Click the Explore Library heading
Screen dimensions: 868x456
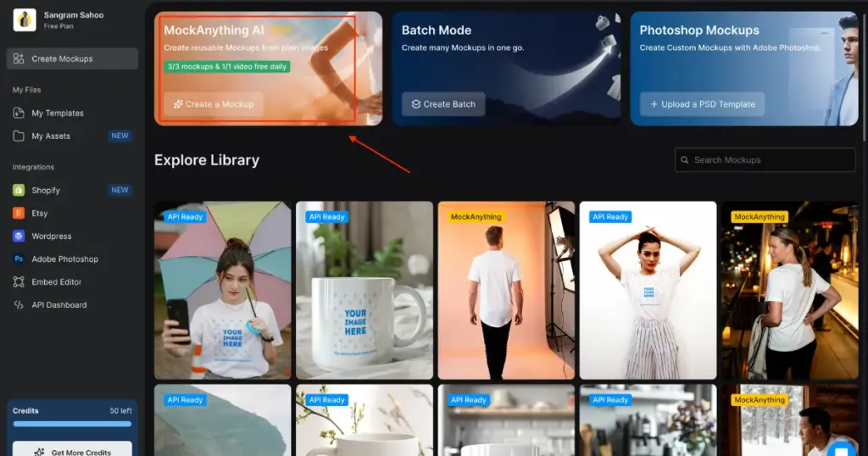coord(207,160)
